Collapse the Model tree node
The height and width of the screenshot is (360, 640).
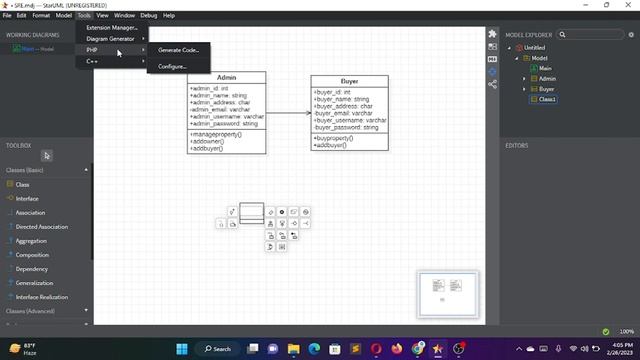(517, 58)
